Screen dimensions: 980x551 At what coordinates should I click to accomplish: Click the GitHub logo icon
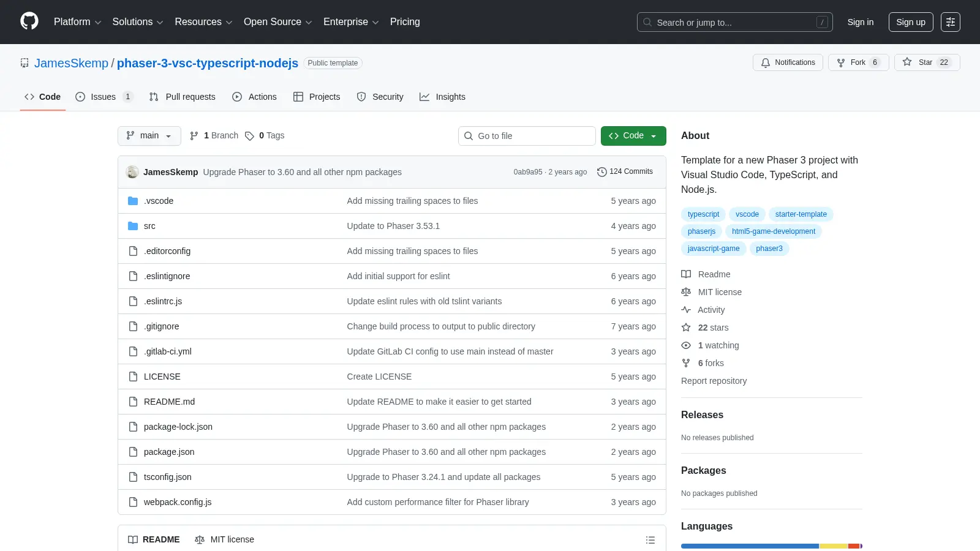[29, 21]
